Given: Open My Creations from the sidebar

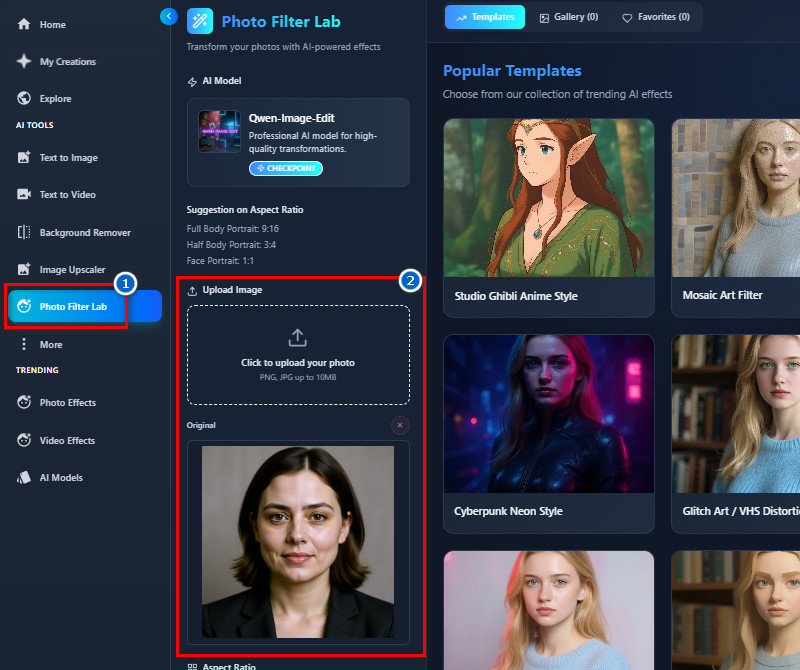Looking at the screenshot, I should (x=67, y=62).
